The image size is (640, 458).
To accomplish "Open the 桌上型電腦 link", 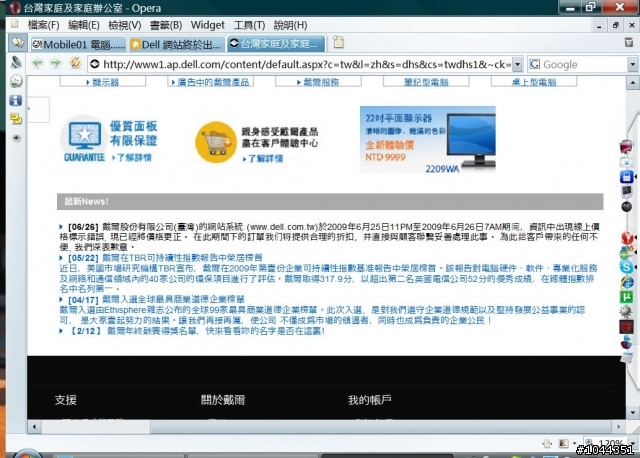I will 534,82.
